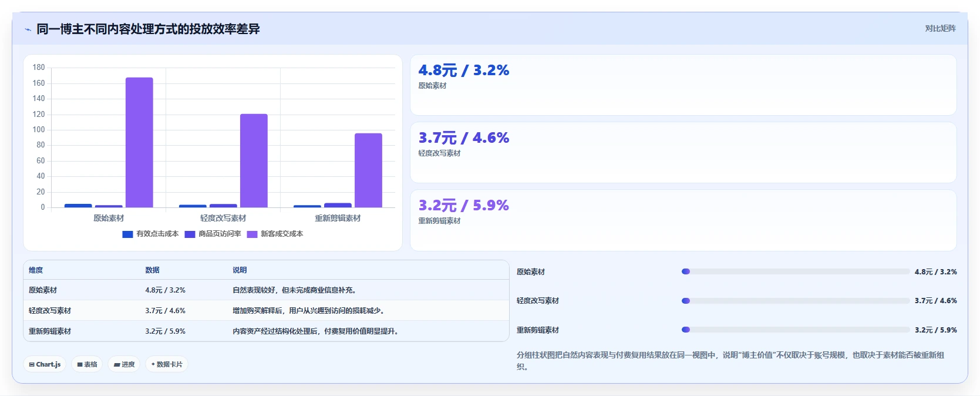This screenshot has width=980, height=396.
Task: Click the progress value 3.7元 / 4.6% at right
Action: (x=935, y=301)
